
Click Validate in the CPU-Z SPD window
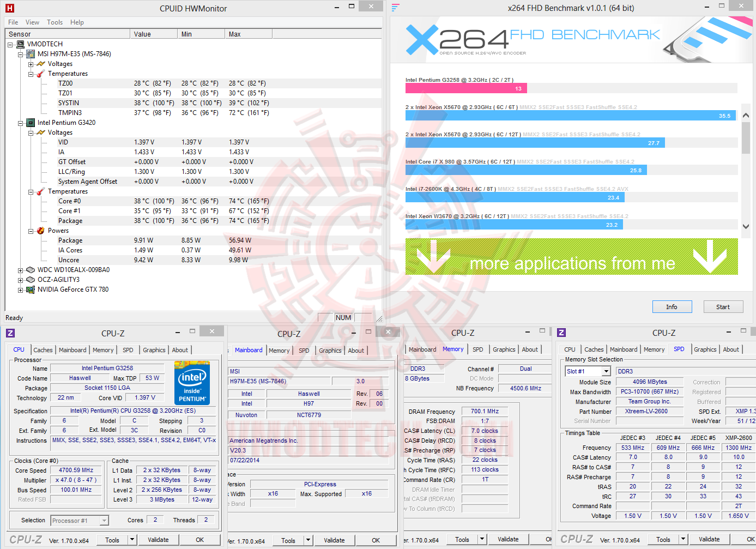(709, 539)
